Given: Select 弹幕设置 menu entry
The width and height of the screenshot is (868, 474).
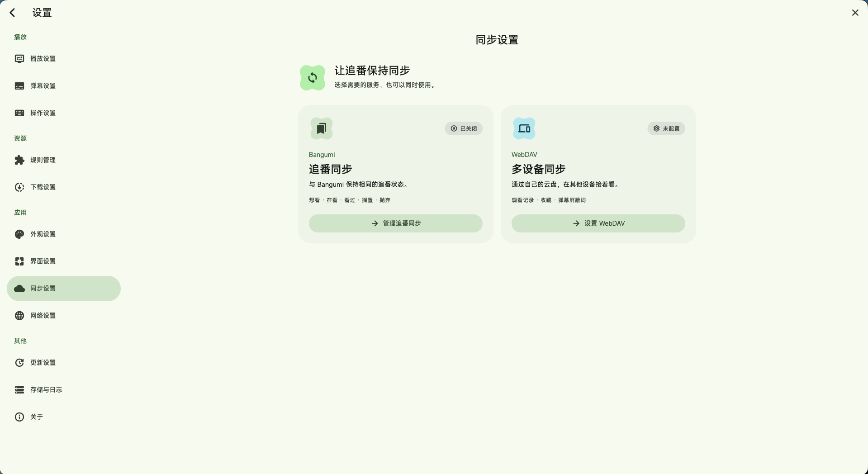Looking at the screenshot, I should tap(64, 86).
